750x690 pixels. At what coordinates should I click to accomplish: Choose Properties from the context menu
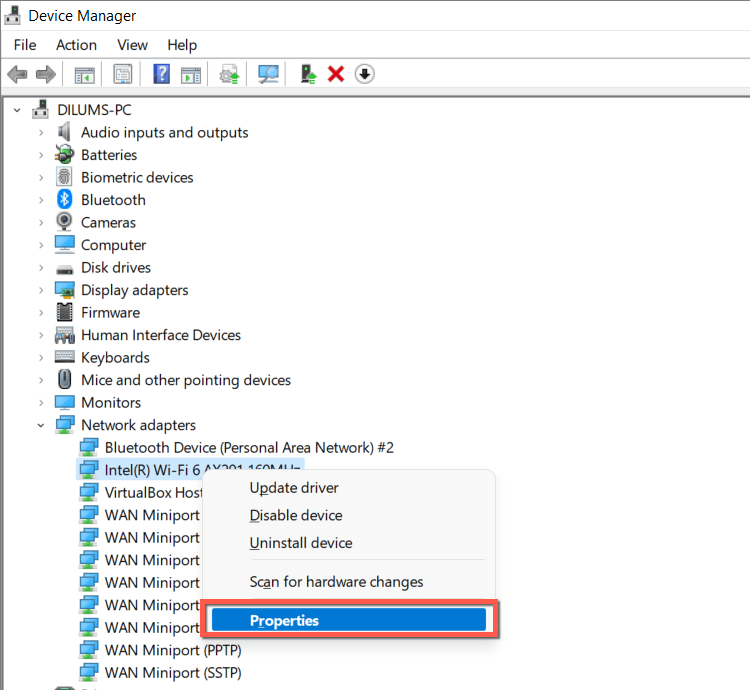[284, 620]
